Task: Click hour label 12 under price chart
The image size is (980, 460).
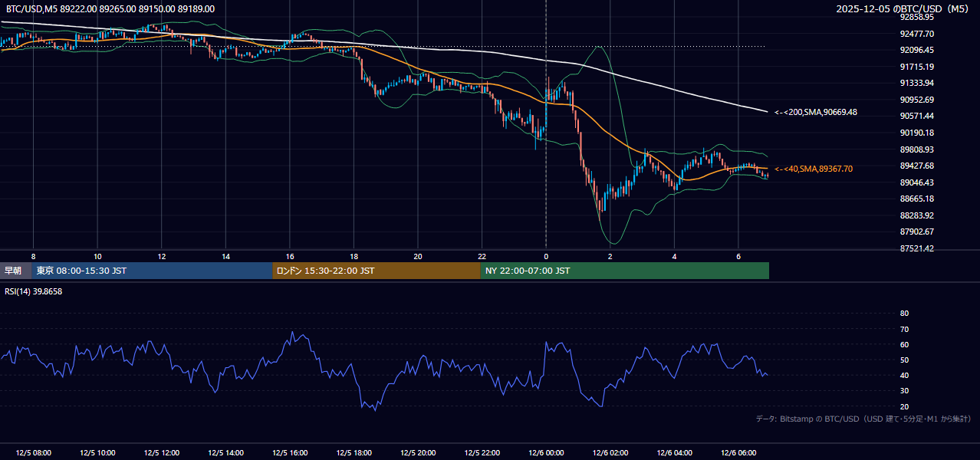Action: click(x=162, y=256)
